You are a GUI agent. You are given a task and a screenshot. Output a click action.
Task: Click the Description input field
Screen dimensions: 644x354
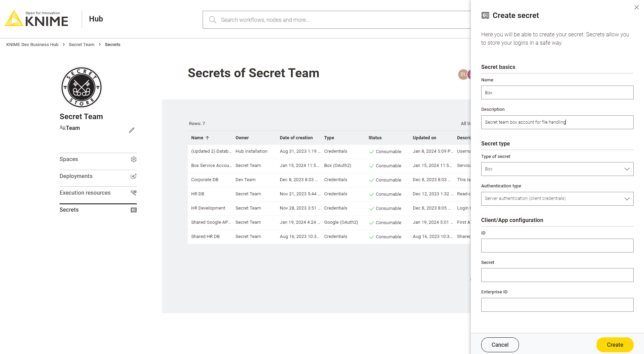[557, 122]
